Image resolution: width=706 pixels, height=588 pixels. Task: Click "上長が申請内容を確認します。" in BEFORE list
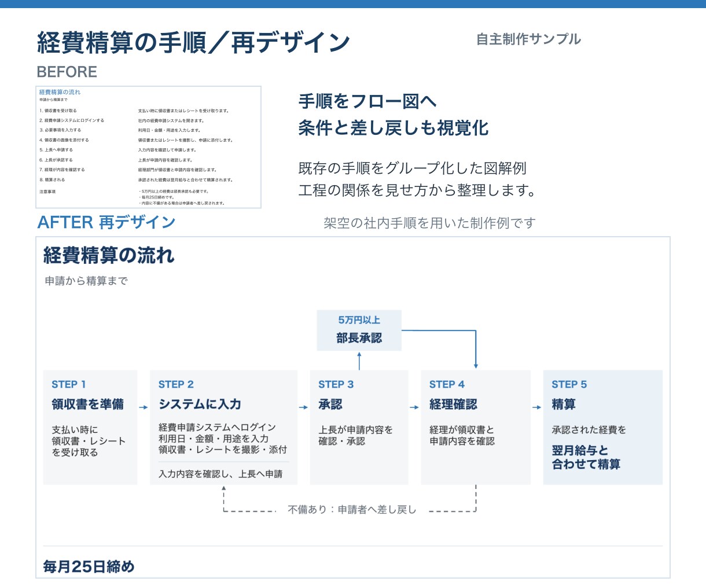tap(165, 160)
